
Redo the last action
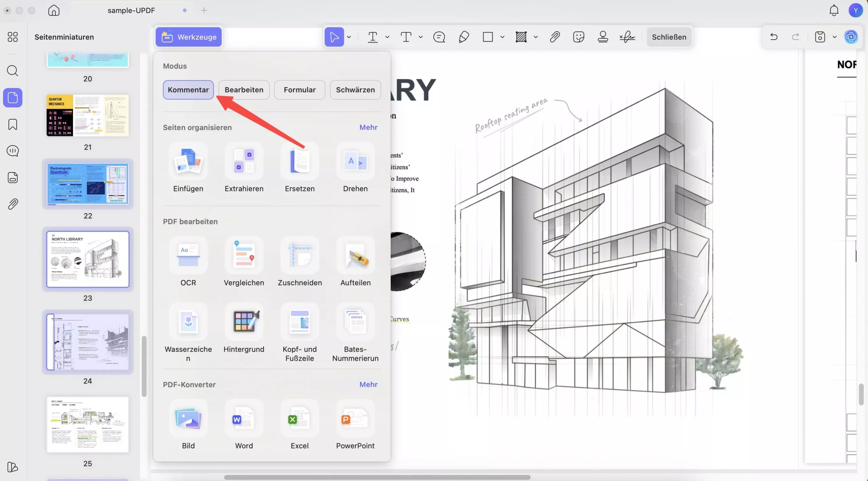pos(795,37)
